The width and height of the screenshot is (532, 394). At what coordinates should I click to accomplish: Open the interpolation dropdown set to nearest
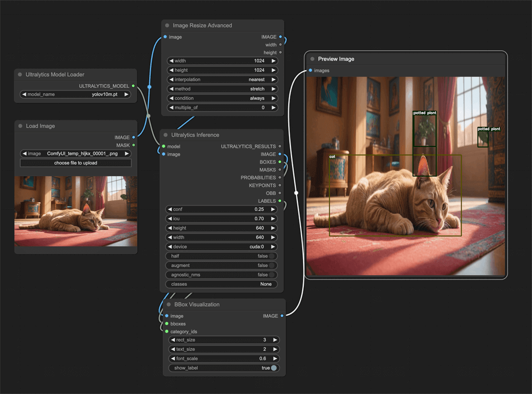222,79
